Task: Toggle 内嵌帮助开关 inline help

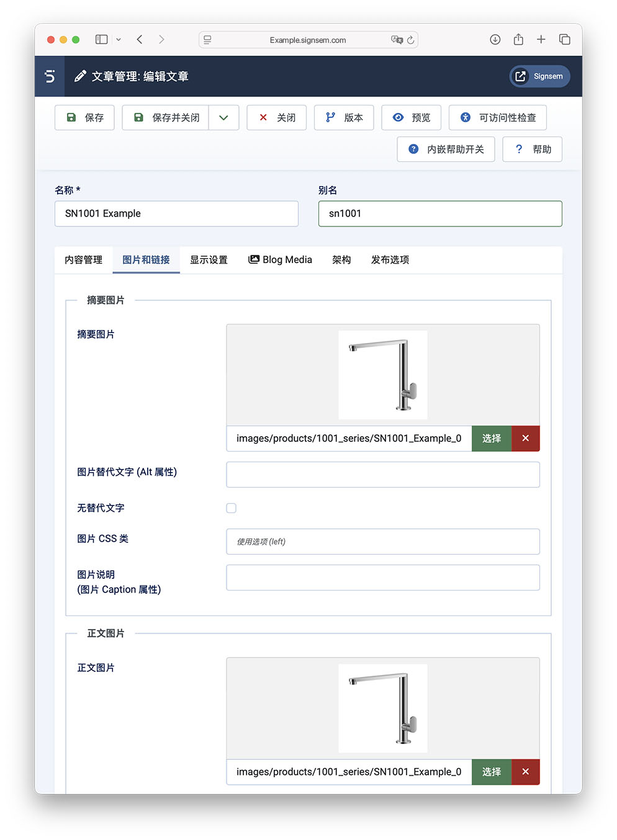Action: [446, 150]
